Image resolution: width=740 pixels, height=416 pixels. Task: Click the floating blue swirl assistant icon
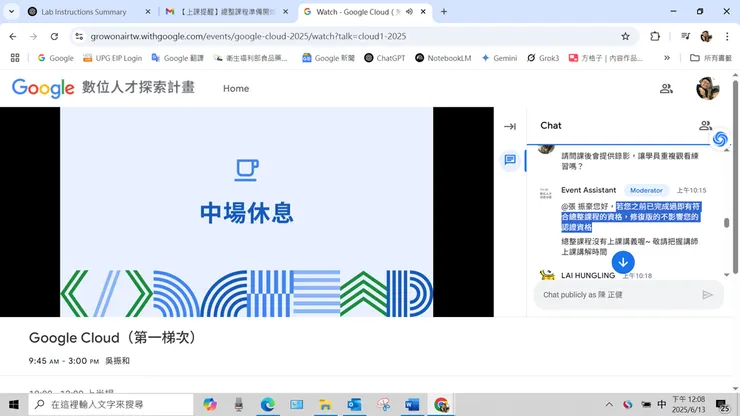tap(720, 139)
